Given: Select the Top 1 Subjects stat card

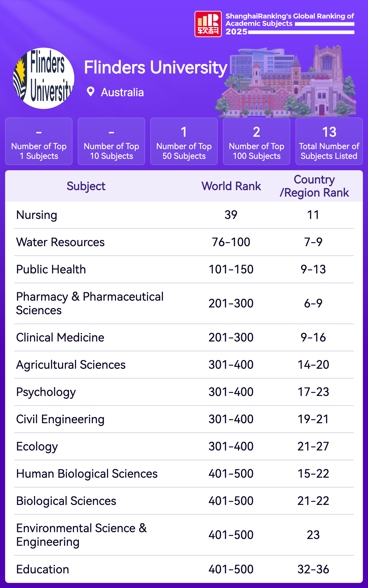Looking at the screenshot, I should coord(39,141).
